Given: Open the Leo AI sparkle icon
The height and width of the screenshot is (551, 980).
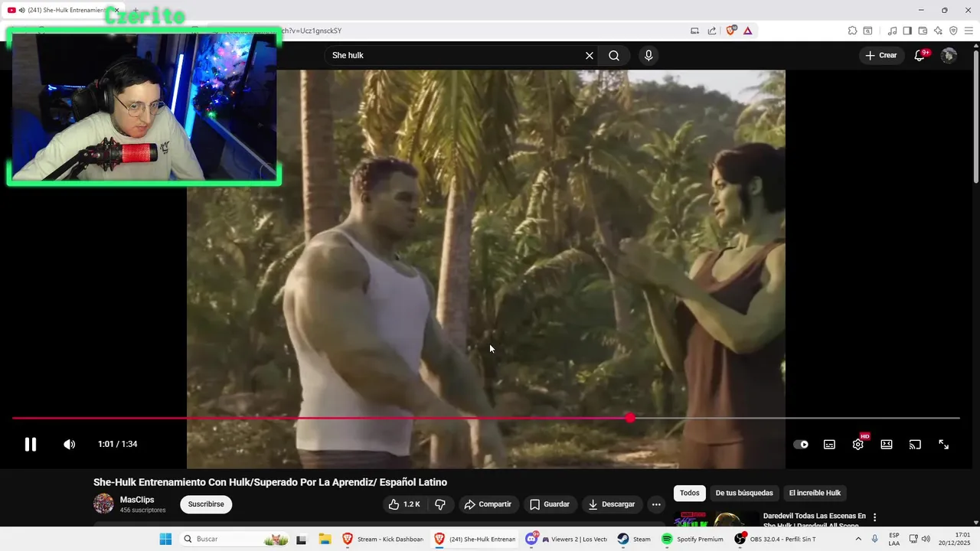Looking at the screenshot, I should (x=938, y=31).
